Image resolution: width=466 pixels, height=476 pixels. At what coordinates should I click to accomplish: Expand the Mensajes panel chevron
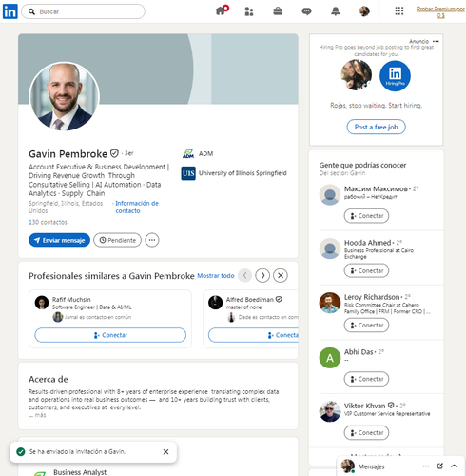point(454,466)
